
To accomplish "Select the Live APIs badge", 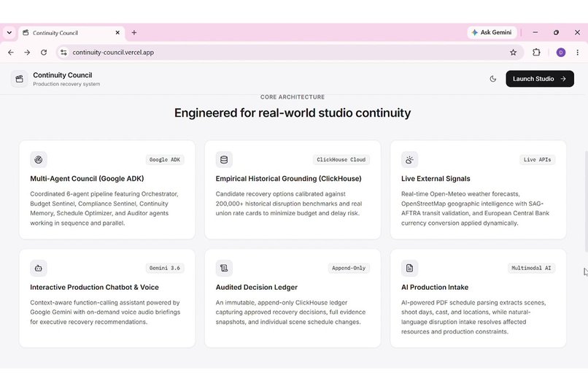I will [537, 160].
